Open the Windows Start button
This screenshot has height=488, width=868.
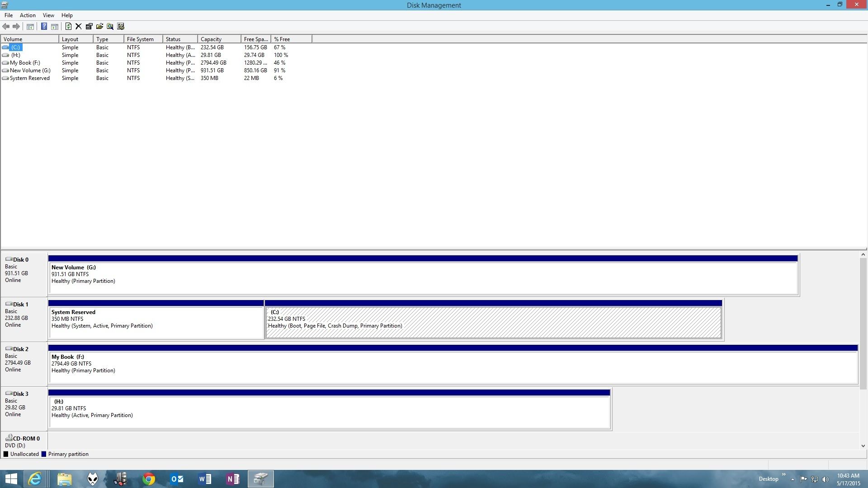(11, 479)
